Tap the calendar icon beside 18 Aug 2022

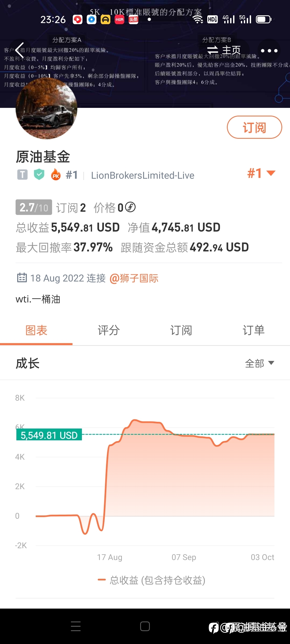click(x=22, y=278)
